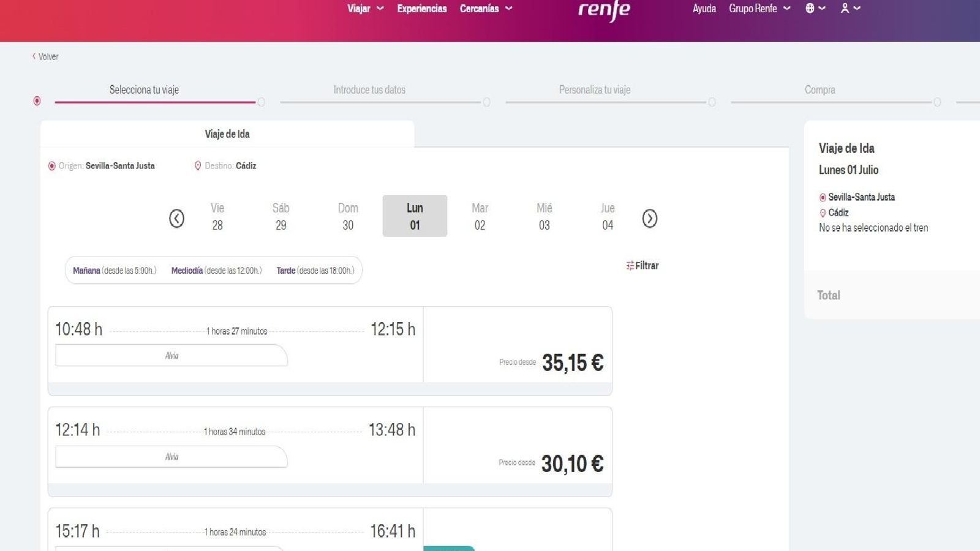This screenshot has height=551, width=980.
Task: Open the Filtrar options
Action: coord(643,266)
